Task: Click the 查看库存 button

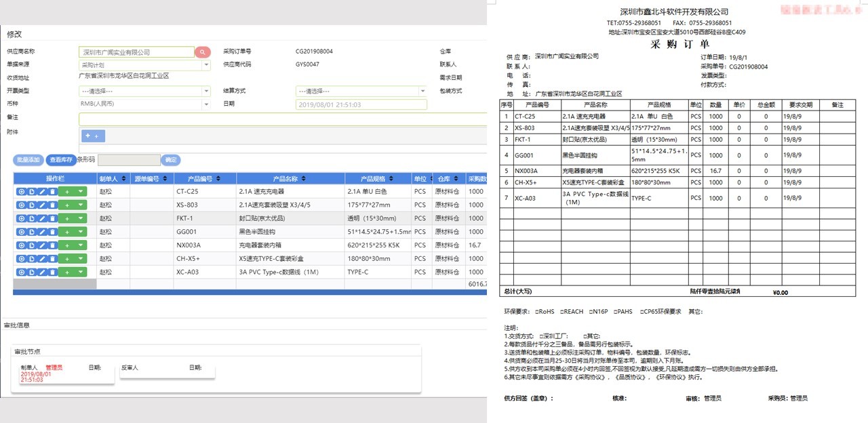Action: coord(61,160)
